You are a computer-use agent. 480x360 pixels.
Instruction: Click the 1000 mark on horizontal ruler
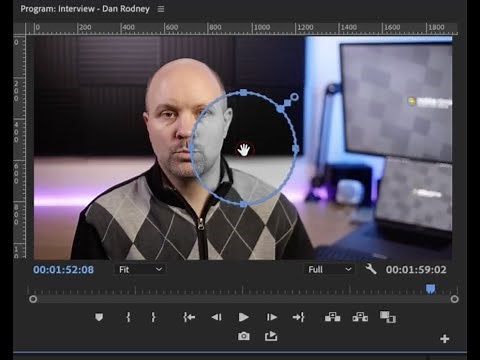[x=262, y=27]
